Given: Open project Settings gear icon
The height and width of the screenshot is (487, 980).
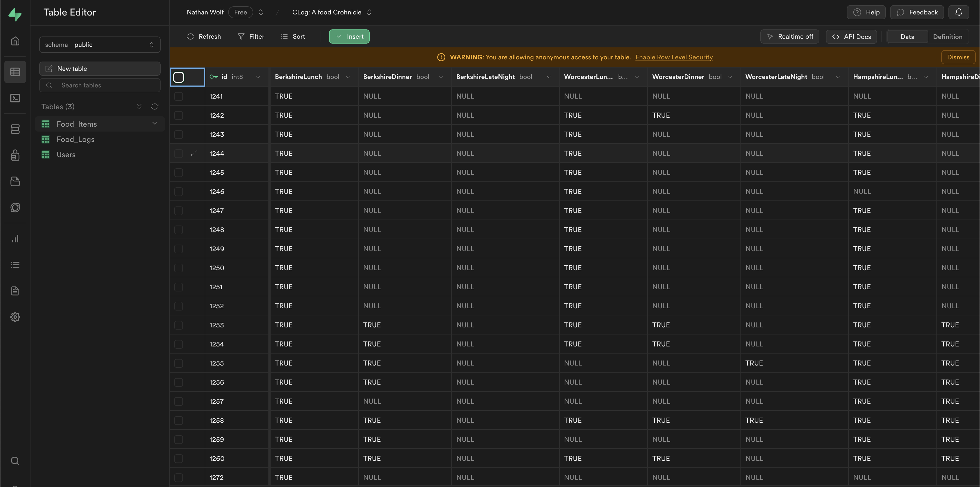Looking at the screenshot, I should (x=15, y=317).
